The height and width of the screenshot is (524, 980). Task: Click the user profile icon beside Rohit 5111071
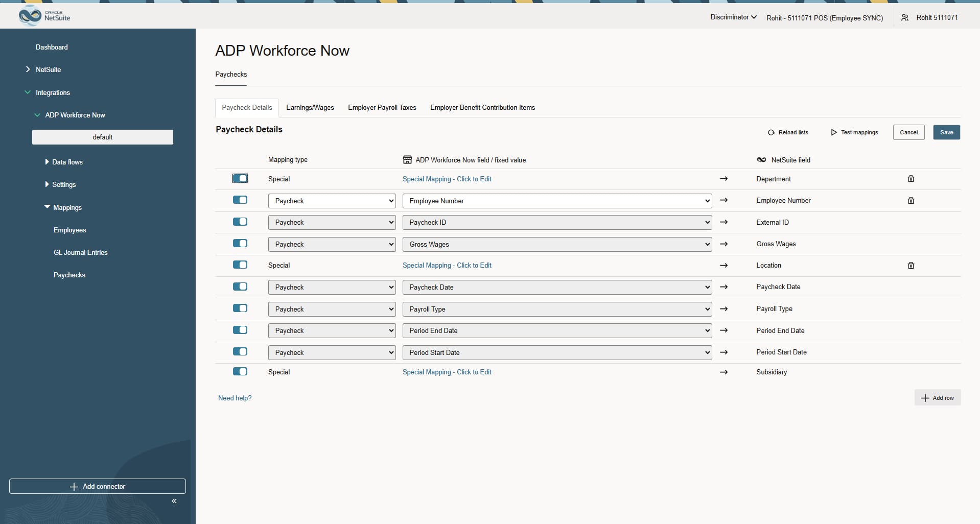click(905, 17)
